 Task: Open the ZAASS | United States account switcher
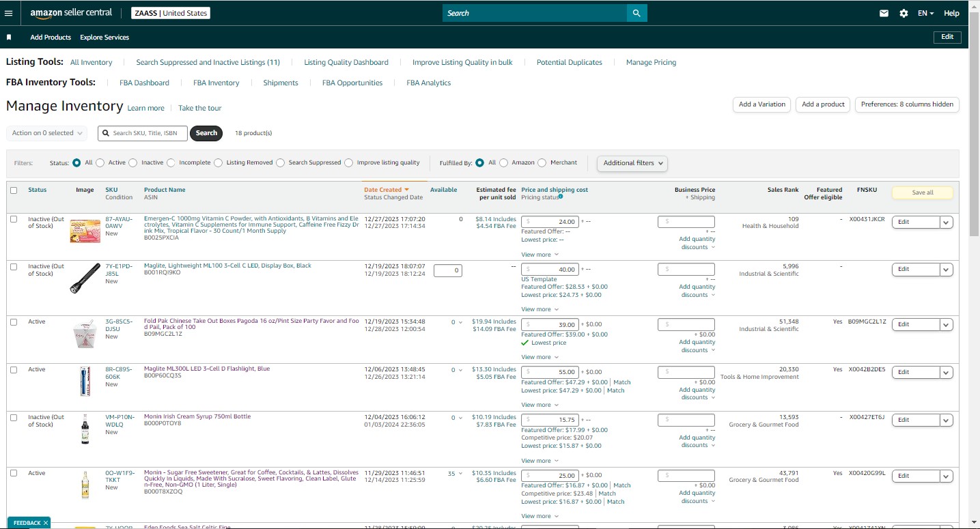coord(171,13)
